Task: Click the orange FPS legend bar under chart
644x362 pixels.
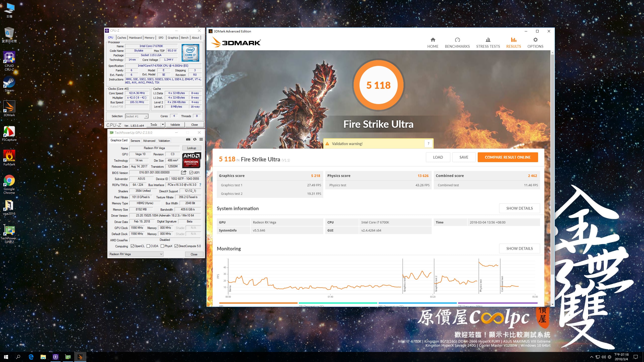Action: click(x=258, y=303)
